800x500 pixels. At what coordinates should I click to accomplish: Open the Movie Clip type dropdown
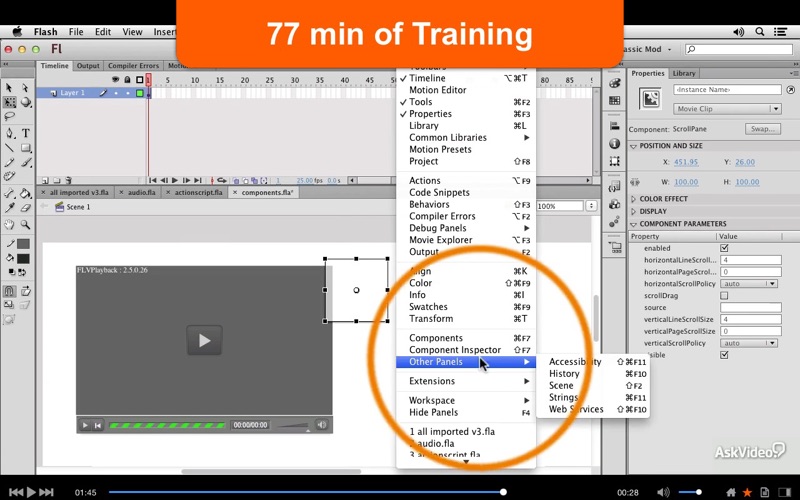pos(728,109)
